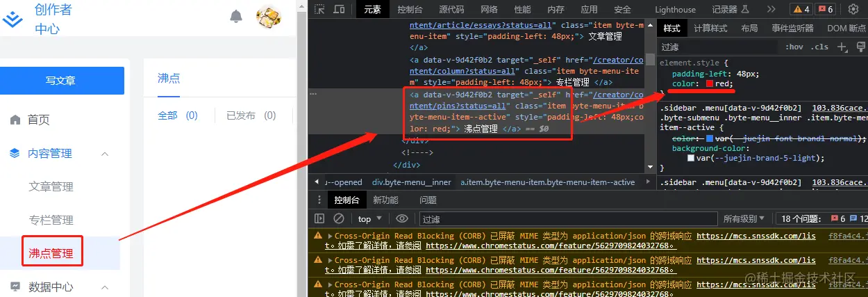Open the 性能 panel
This screenshot has width=868, height=297.
(522, 9)
